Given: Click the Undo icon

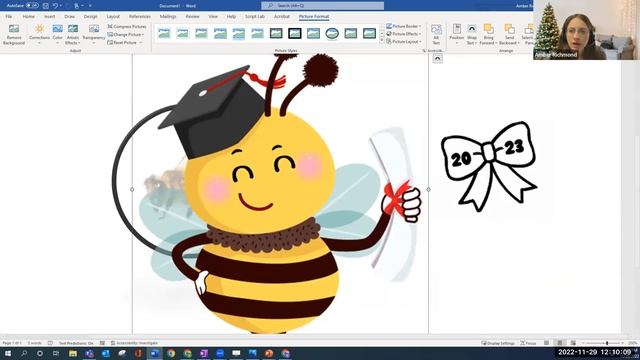Looking at the screenshot, I should tap(55, 6).
